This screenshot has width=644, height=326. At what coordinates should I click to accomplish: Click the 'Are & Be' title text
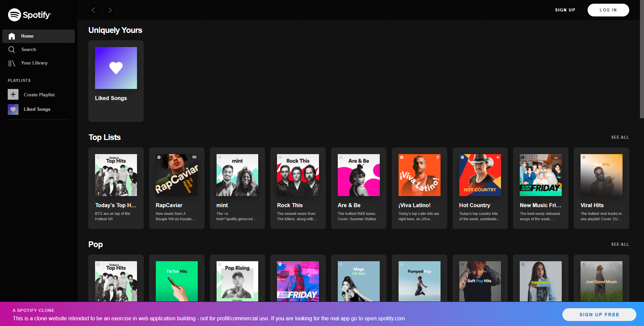[x=349, y=205]
